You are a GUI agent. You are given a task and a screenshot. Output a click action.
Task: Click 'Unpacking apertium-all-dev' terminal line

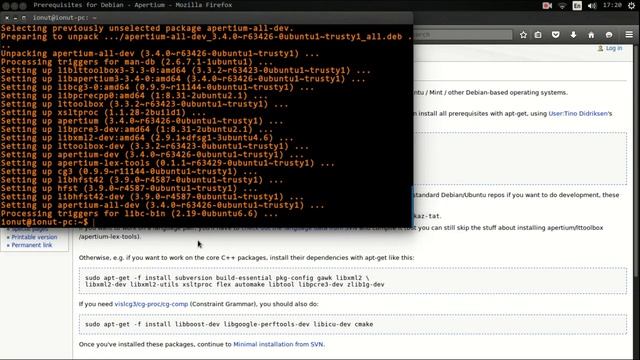pyautogui.click(x=160, y=53)
